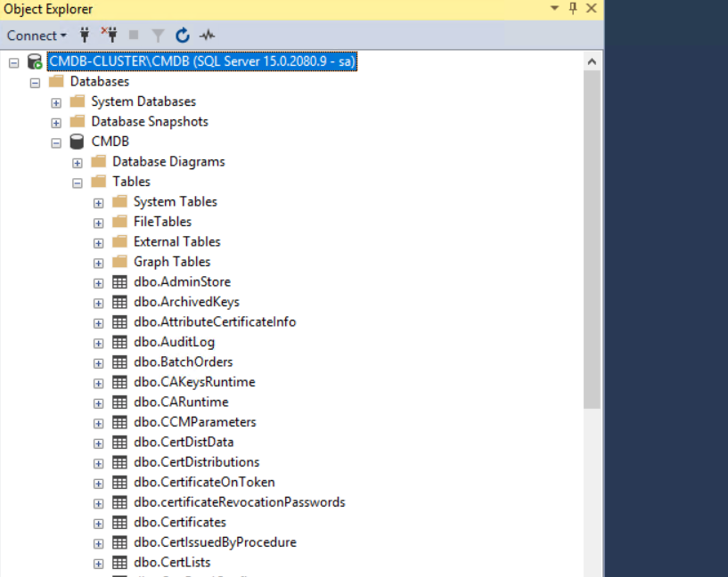Click the Stop square icon
728x577 pixels.
(x=134, y=35)
